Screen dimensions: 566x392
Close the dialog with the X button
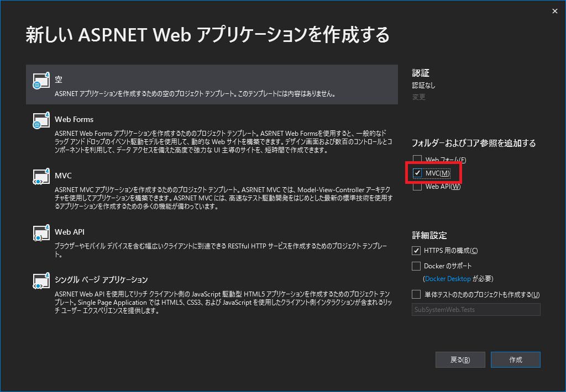pos(555,11)
